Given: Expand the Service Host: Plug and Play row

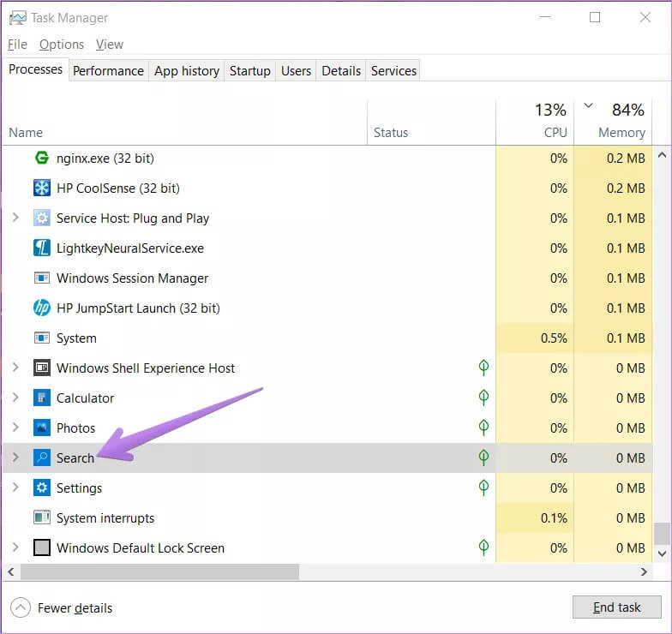Looking at the screenshot, I should coord(15,218).
